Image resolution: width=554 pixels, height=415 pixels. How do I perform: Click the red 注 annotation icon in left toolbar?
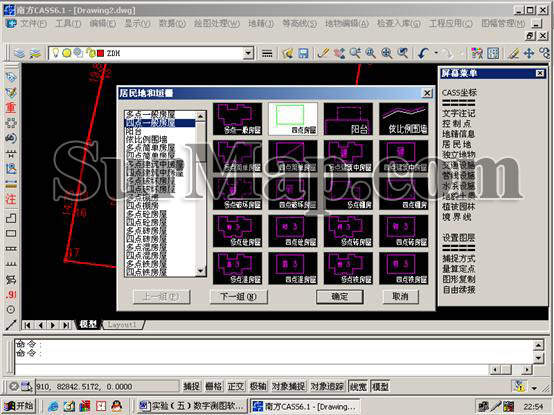(11, 199)
